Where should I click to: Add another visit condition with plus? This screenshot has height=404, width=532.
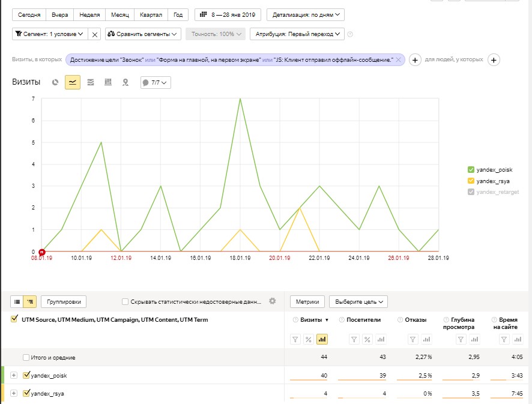click(414, 60)
